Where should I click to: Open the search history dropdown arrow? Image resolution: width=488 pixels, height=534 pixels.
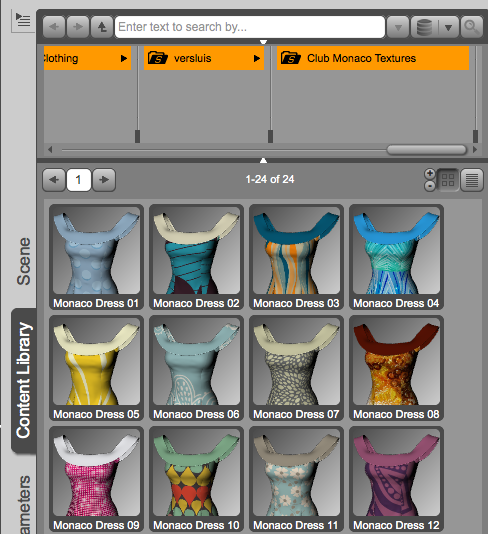(x=398, y=27)
